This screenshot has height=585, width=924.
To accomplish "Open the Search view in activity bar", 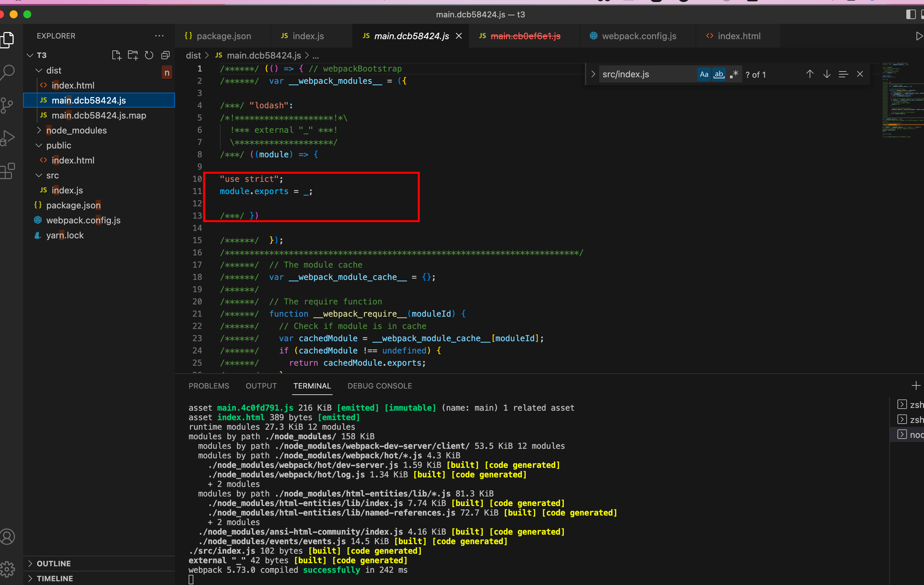I will pyautogui.click(x=7, y=72).
